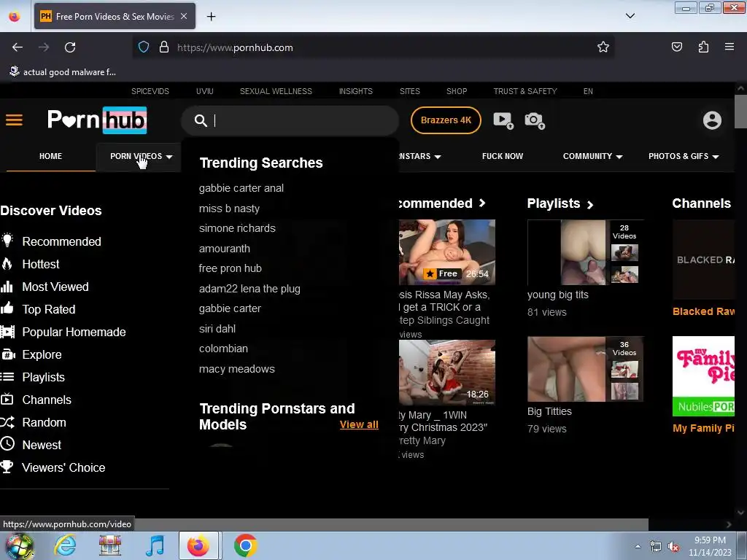Open the upload photo camera icon
Viewport: 747px width, 560px height.
coord(535,120)
